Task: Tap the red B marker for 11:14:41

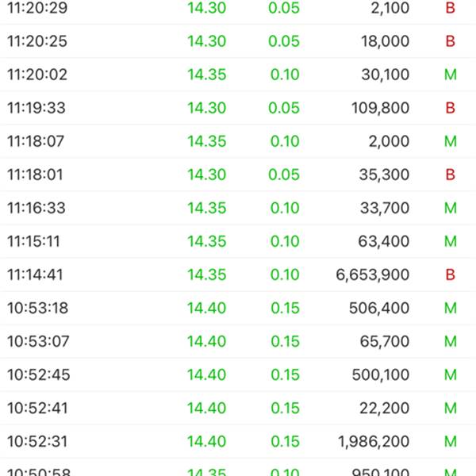Action: tap(450, 274)
